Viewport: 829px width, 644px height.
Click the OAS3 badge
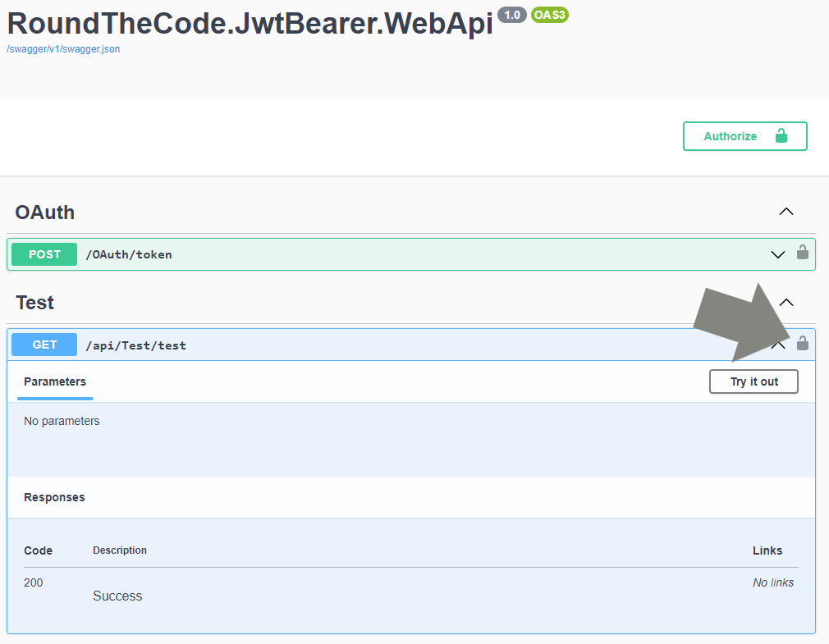[x=550, y=15]
